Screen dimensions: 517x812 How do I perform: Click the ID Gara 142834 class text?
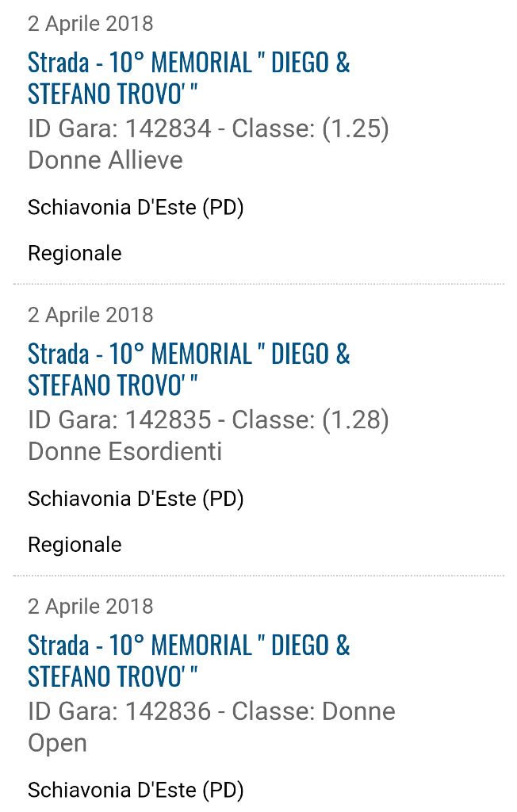(209, 144)
